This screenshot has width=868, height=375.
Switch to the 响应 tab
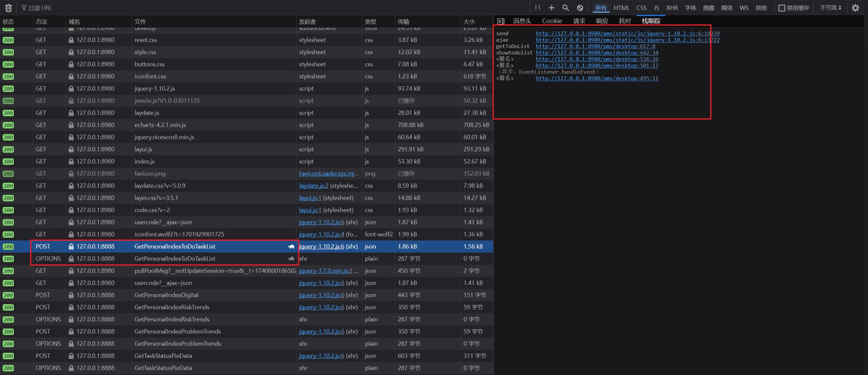[602, 21]
